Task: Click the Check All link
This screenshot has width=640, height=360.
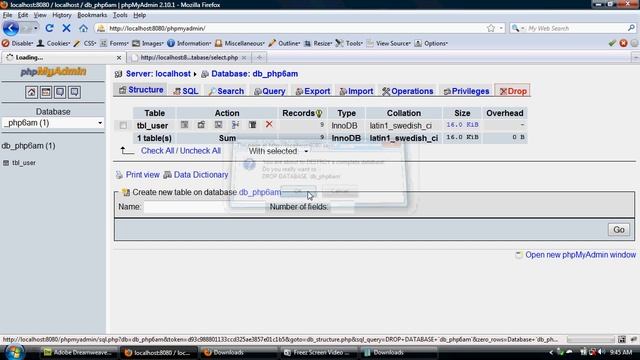Action: [158, 151]
